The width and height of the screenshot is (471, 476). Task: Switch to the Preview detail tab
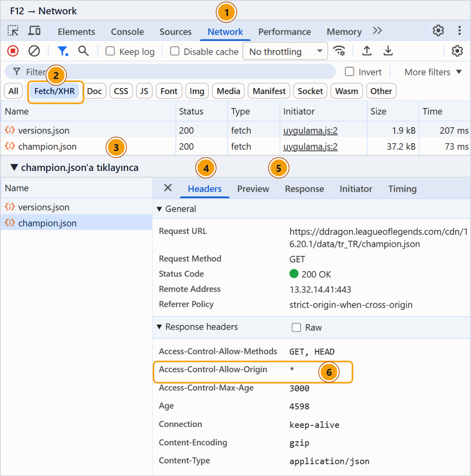pos(253,189)
